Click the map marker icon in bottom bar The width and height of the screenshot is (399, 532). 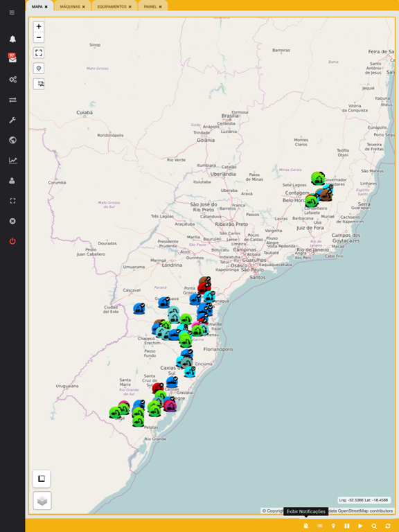click(x=333, y=526)
